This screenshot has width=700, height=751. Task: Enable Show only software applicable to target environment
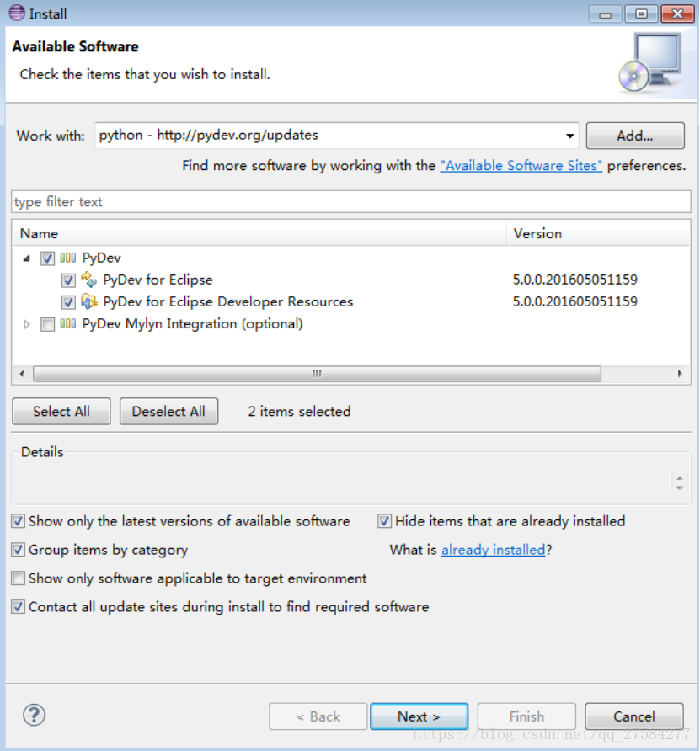(x=19, y=578)
